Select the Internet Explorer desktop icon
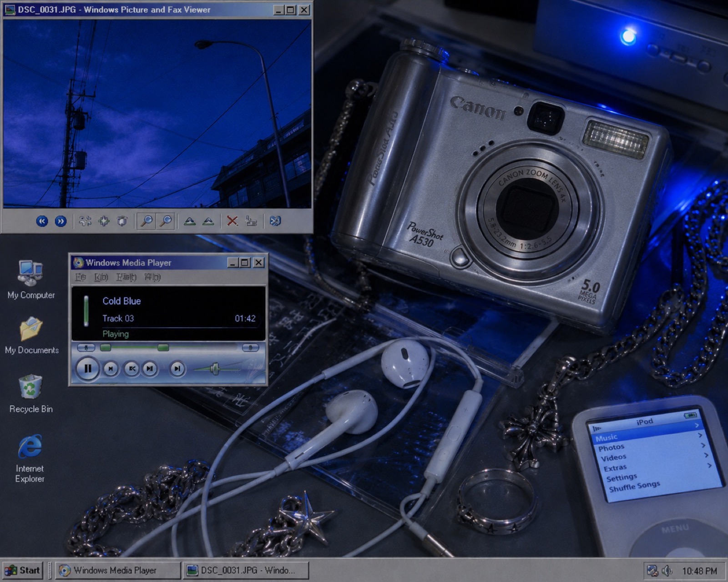This screenshot has height=582, width=728. tap(30, 458)
